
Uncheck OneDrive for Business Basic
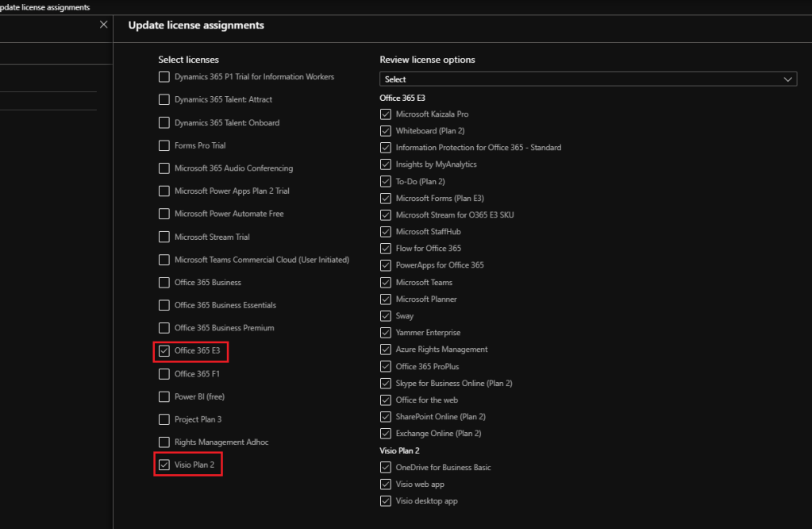coord(386,468)
